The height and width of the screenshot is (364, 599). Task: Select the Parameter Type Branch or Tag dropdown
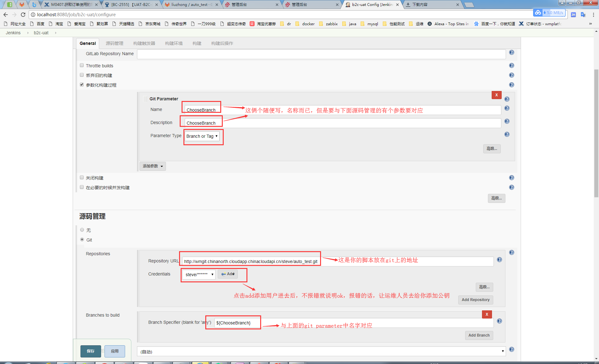202,136
